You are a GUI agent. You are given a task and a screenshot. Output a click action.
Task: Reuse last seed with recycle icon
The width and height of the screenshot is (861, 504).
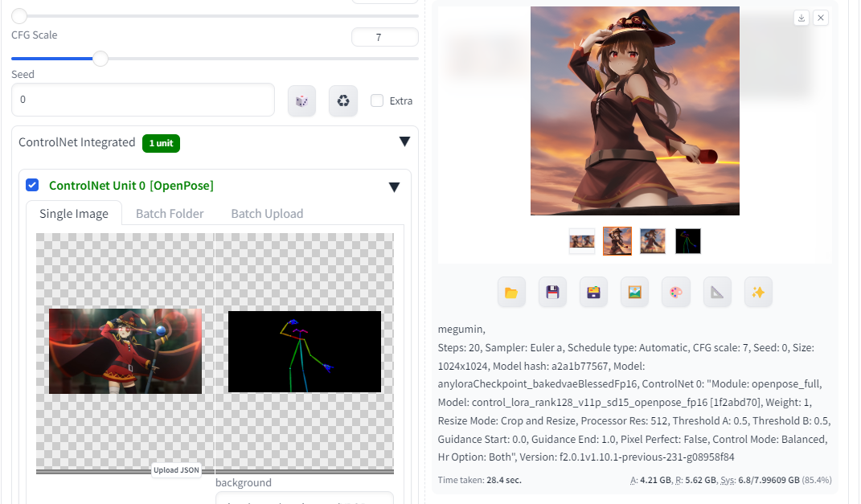343,101
